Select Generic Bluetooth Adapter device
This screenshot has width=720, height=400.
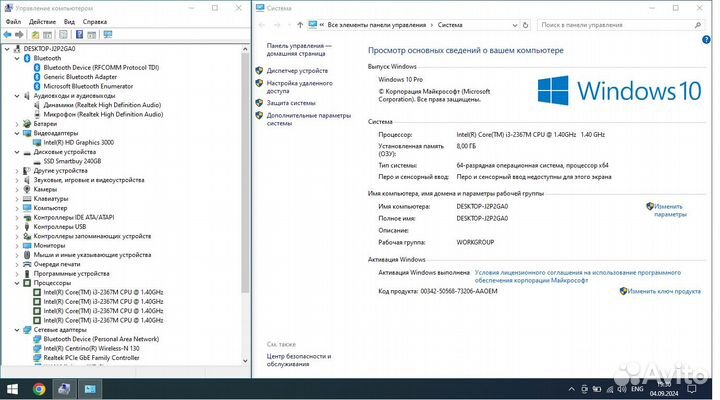click(80, 77)
